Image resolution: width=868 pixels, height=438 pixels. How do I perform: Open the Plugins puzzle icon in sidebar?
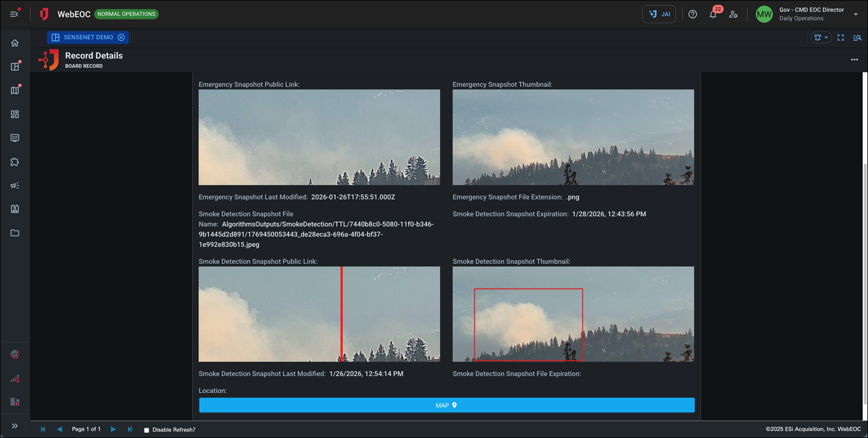coord(14,162)
